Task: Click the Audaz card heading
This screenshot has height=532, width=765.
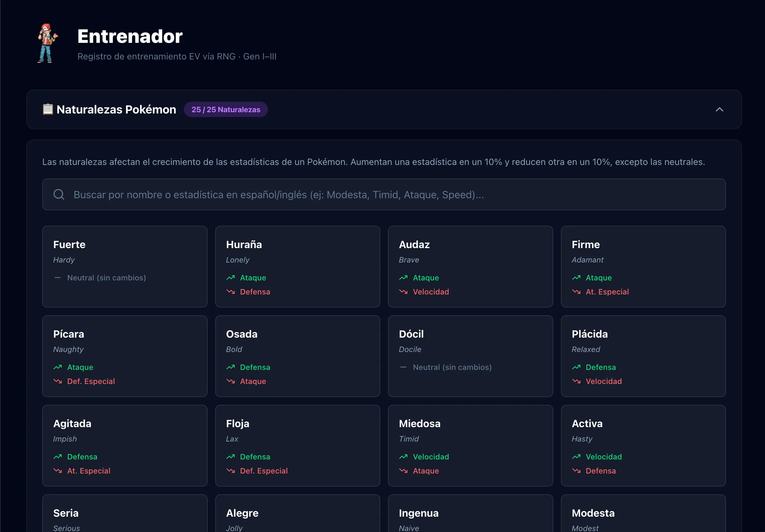Action: (414, 245)
